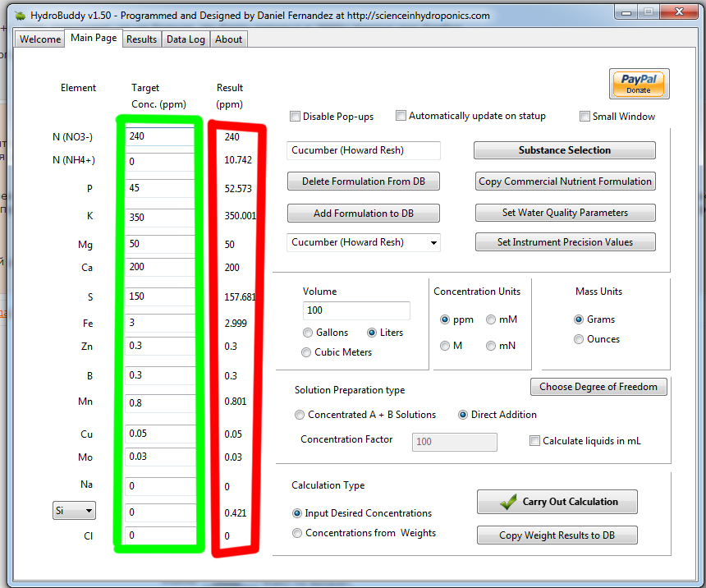Click Set Instrument Precision Values button

click(x=565, y=242)
